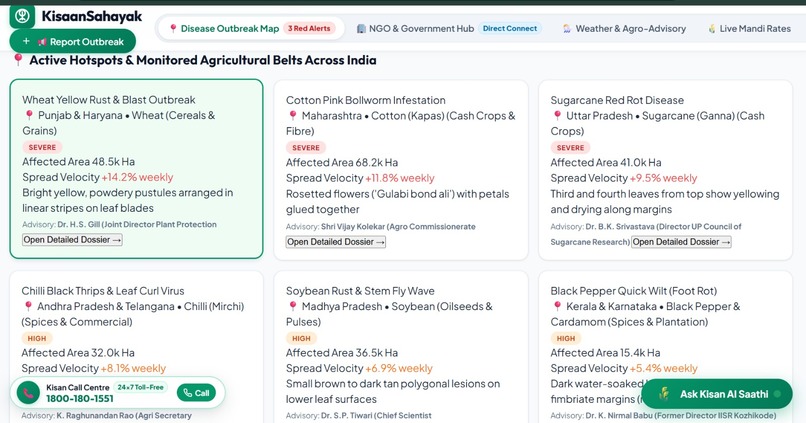This screenshot has width=806, height=423.
Task: Select the Black Pepper Quick Wilt title
Action: 633,291
